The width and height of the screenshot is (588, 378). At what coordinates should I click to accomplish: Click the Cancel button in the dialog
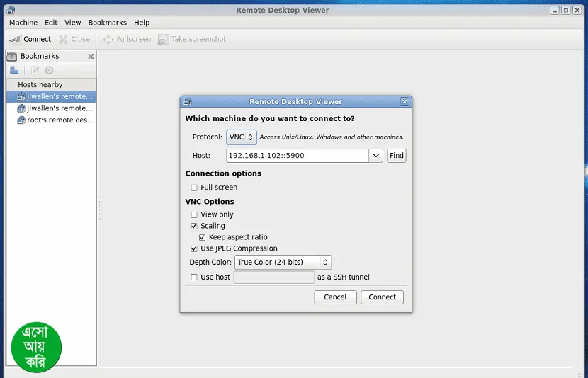(x=335, y=297)
